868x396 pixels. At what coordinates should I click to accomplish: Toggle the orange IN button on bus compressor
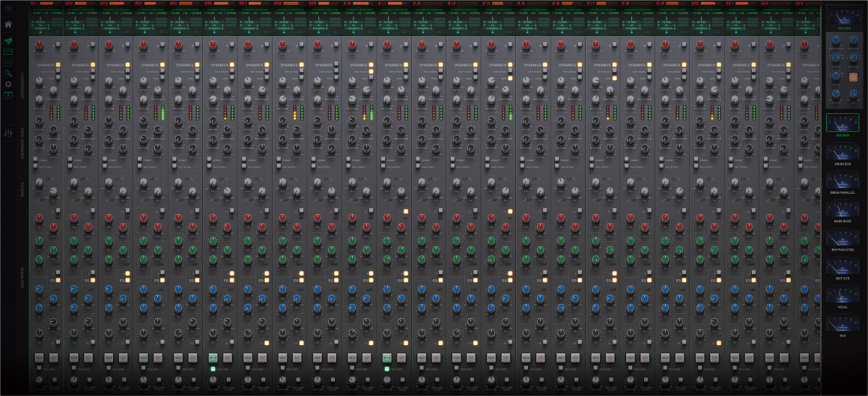coord(854,76)
